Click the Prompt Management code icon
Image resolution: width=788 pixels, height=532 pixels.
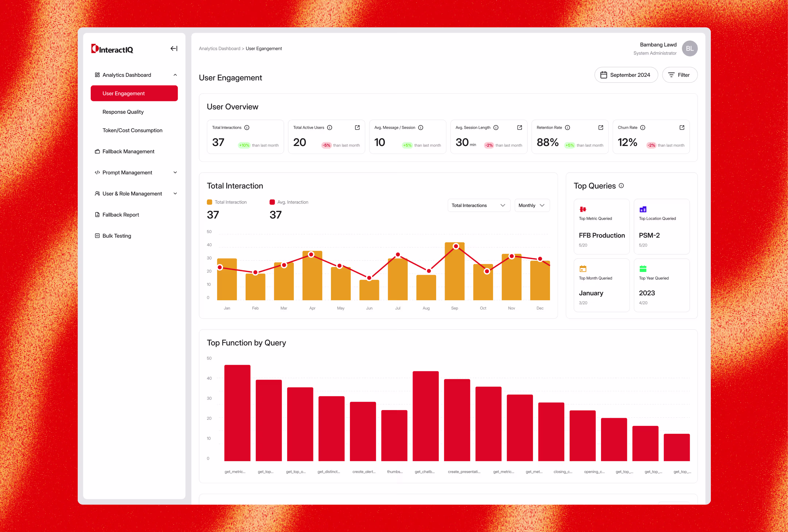(97, 172)
